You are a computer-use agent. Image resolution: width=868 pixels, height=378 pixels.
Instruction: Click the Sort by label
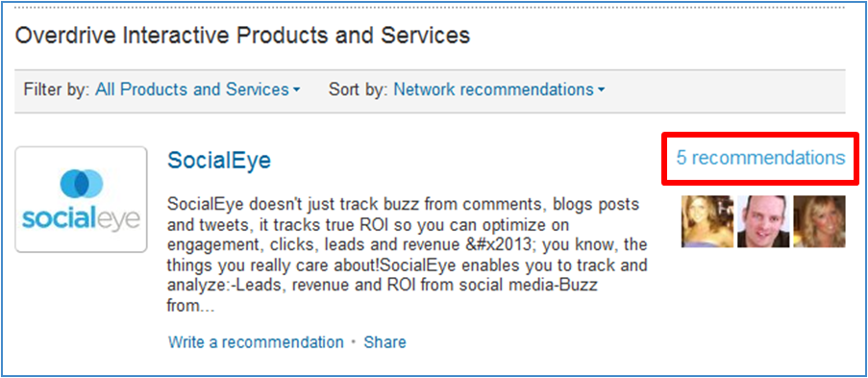pyautogui.click(x=359, y=89)
